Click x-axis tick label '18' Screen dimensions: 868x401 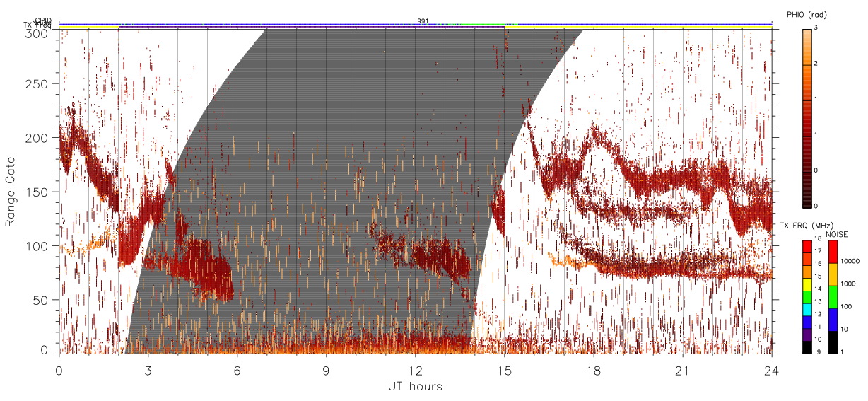(593, 371)
